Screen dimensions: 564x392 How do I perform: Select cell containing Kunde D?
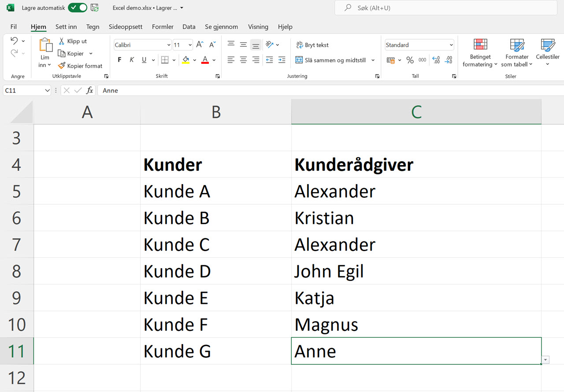[216, 271]
